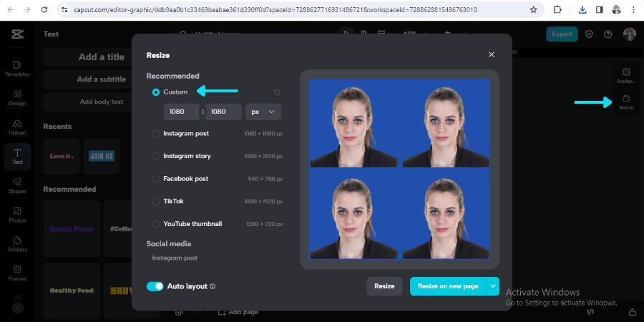The width and height of the screenshot is (644, 322).
Task: Click the Auto layout info icon
Action: [x=213, y=287]
